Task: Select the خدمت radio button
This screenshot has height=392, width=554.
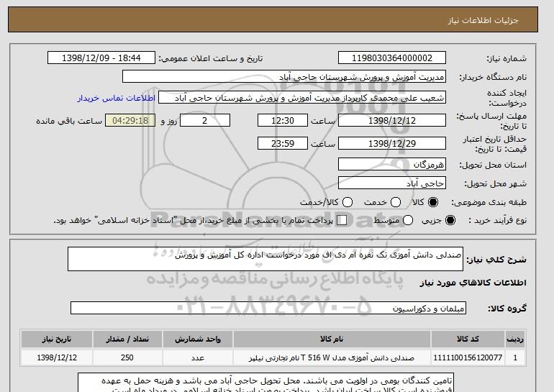Action: coord(396,202)
